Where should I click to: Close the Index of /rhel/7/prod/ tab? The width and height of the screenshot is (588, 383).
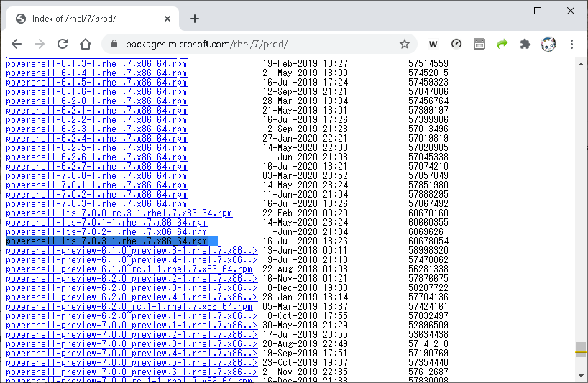point(167,19)
